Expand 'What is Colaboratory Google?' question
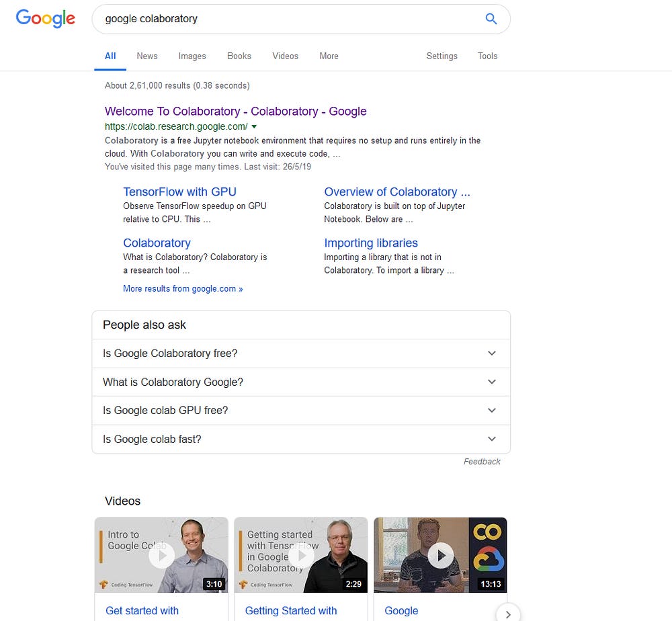The height and width of the screenshot is (621, 672). pyautogui.click(x=492, y=382)
